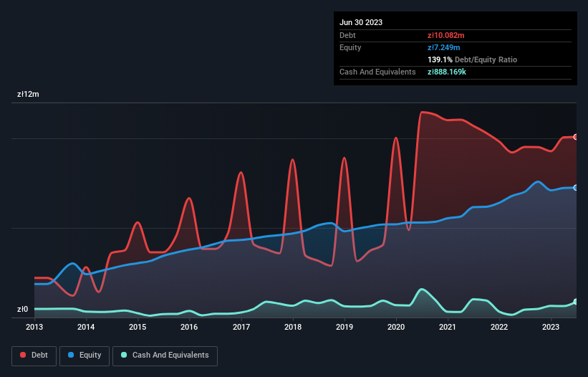Click the Equity row label in tooltip
The width and height of the screenshot is (588, 377).
[x=350, y=47]
